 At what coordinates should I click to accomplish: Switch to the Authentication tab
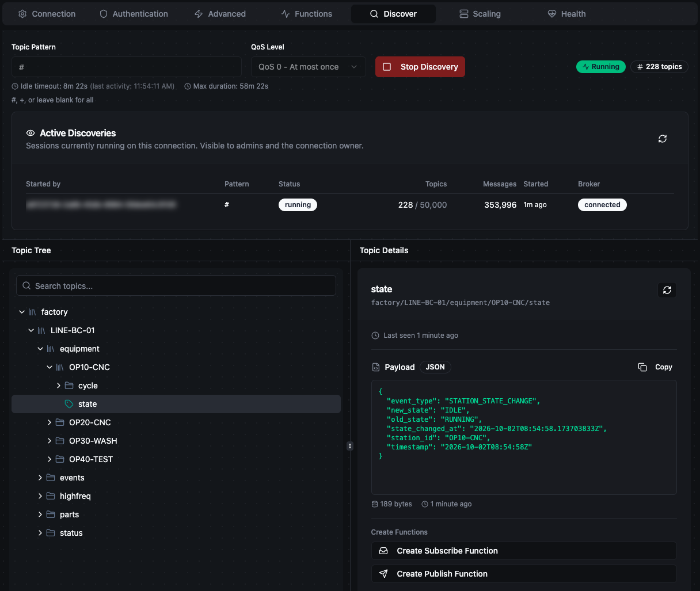point(134,14)
